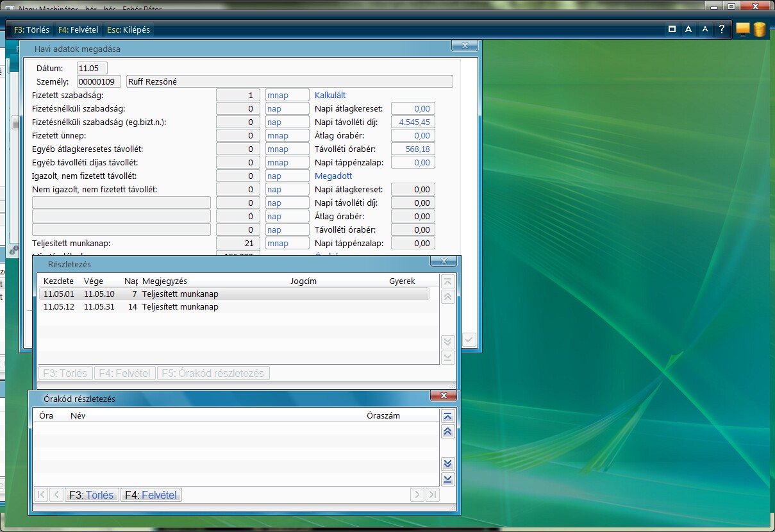775x532 pixels.
Task: Click the larger font size A icon
Action: [688, 29]
